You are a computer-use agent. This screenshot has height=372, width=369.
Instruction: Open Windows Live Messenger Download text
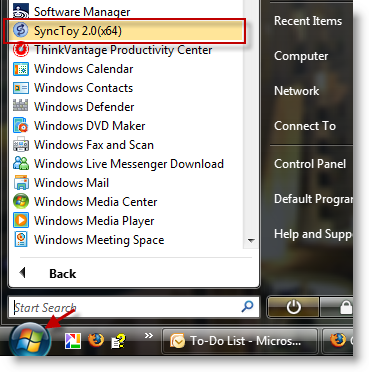(x=129, y=164)
